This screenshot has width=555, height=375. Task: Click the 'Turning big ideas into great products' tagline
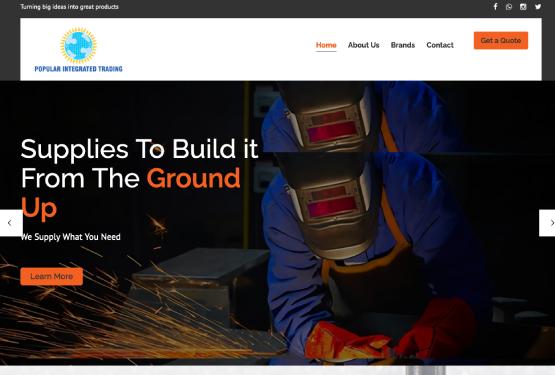coord(69,7)
